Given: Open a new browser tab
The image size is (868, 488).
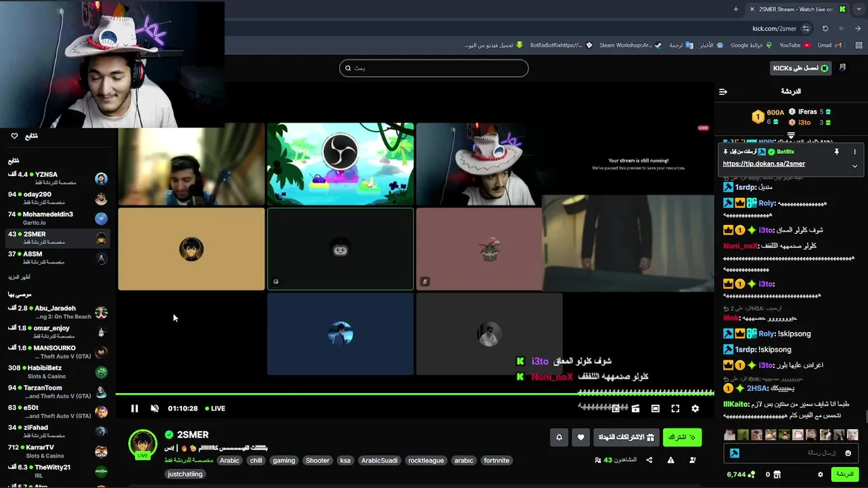Looking at the screenshot, I should point(736,9).
